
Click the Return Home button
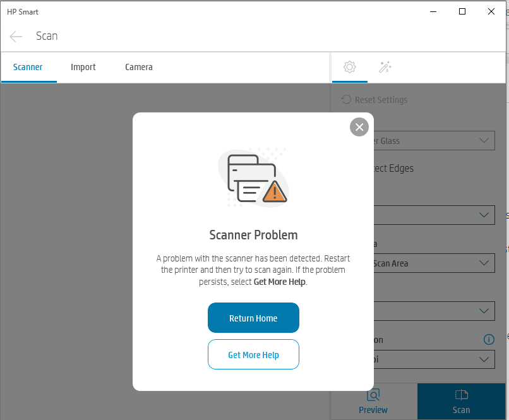click(x=253, y=318)
